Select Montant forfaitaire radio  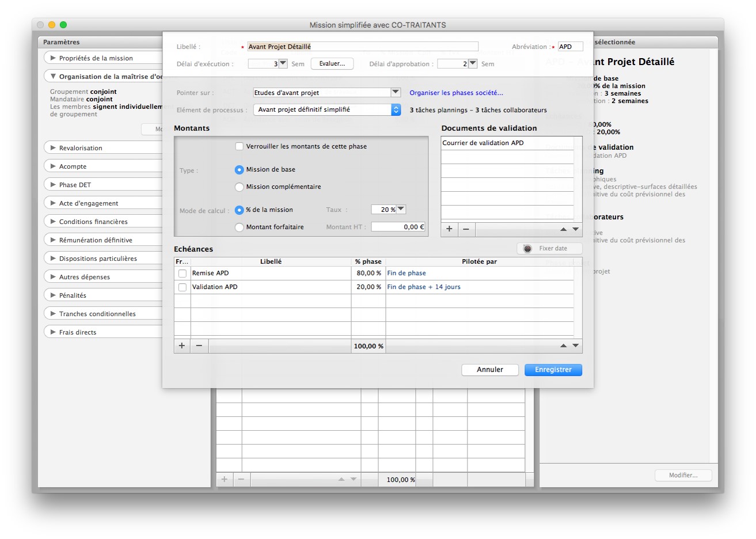coord(240,227)
